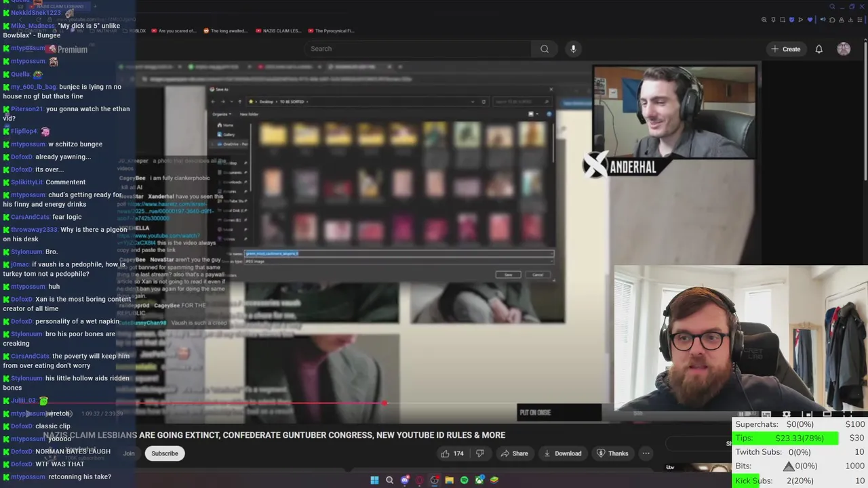This screenshot has width=868, height=488.
Task: Focus the YouTube Search field
Action: point(419,49)
